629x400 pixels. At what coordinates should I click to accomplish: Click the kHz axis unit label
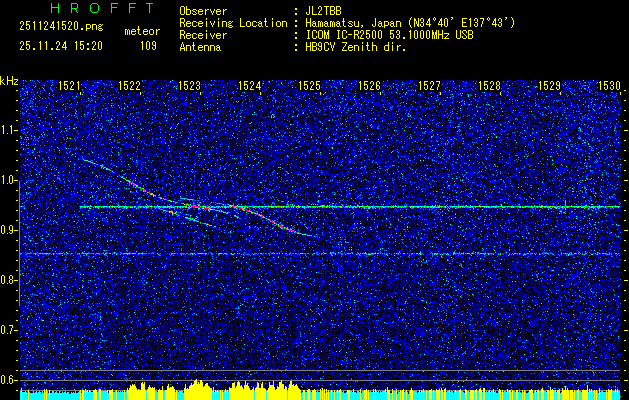(9, 80)
